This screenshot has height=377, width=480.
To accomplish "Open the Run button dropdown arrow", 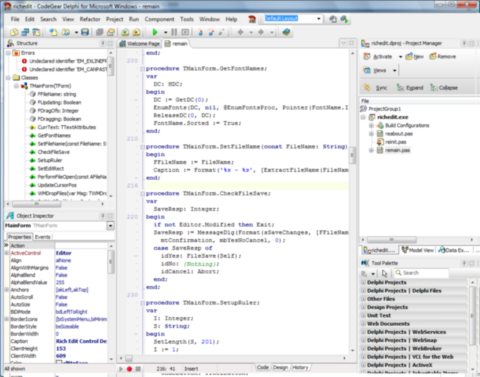I will [165, 33].
